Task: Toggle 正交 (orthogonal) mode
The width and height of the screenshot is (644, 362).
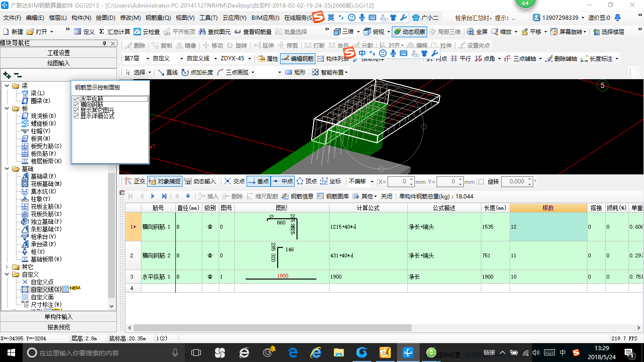Action: point(135,181)
